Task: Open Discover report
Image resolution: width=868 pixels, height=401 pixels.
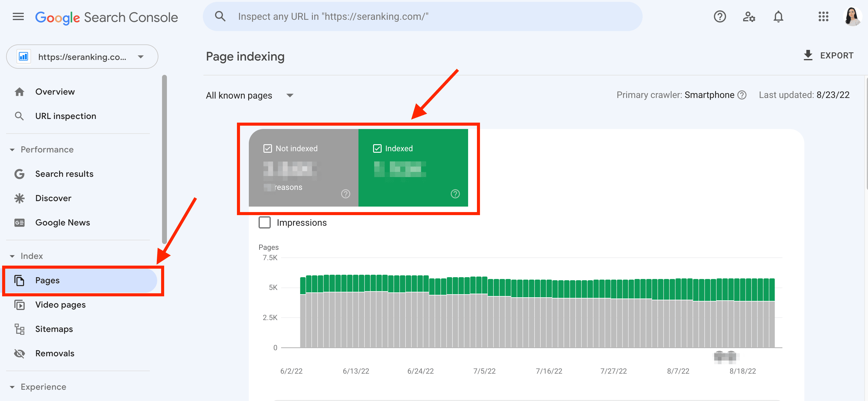Action: click(53, 198)
